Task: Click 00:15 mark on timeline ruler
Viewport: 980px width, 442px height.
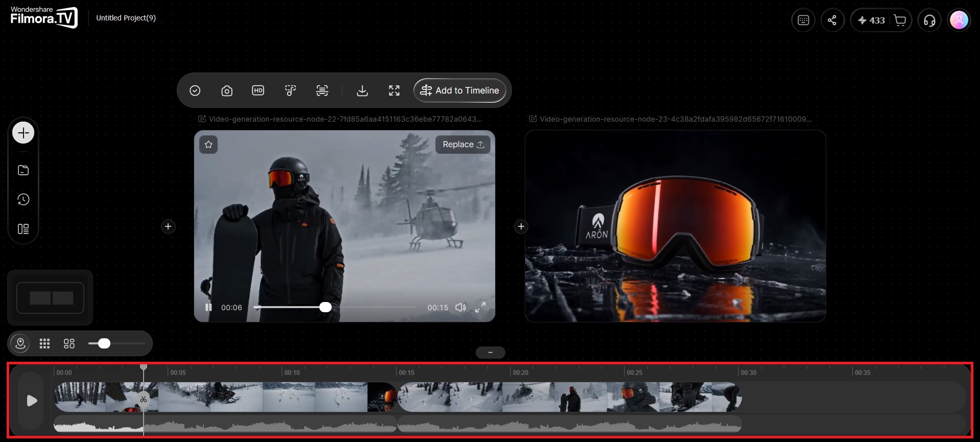Action: (x=407, y=373)
